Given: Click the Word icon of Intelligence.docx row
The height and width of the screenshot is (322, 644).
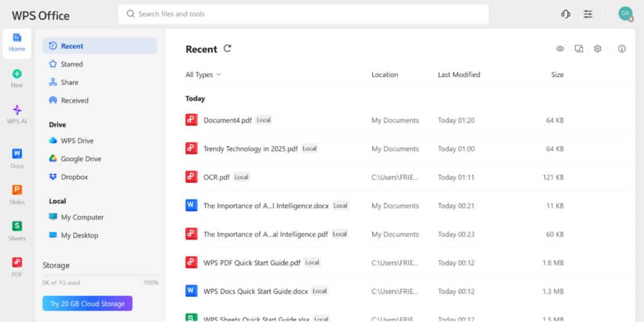Looking at the screenshot, I should click(x=191, y=206).
